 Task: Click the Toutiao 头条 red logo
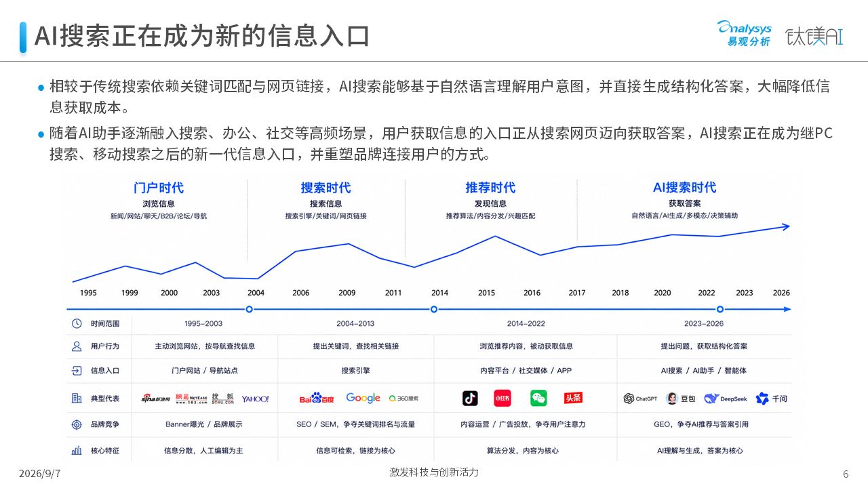coord(573,398)
